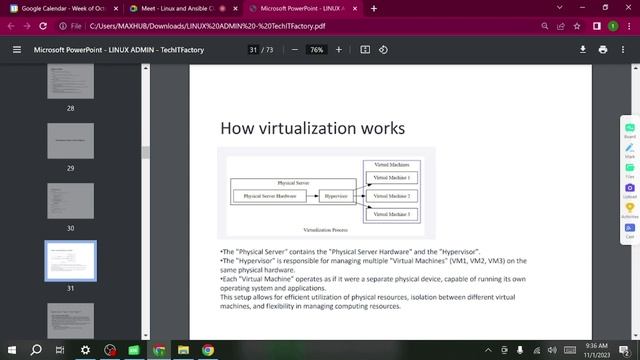Open File Explorer on taskbar

pyautogui.click(x=183, y=350)
